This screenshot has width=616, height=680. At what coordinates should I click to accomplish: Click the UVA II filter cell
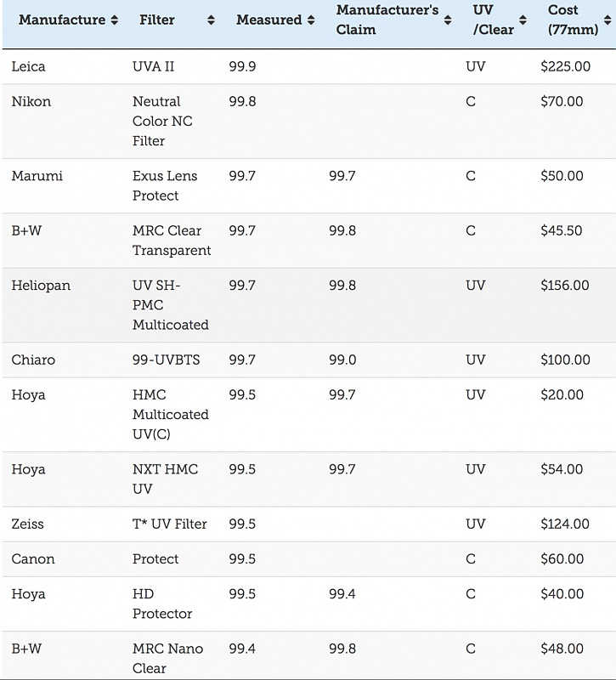(154, 66)
